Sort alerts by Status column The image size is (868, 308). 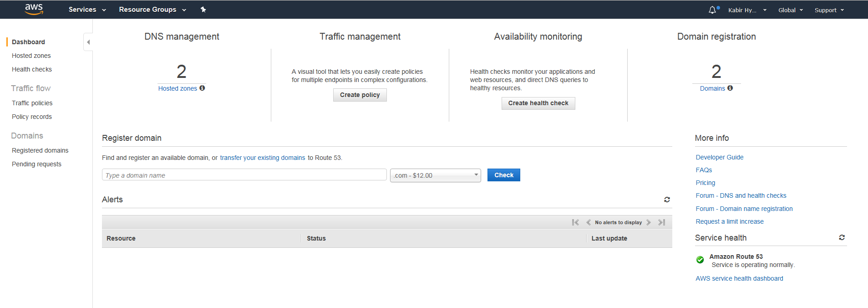pyautogui.click(x=316, y=238)
